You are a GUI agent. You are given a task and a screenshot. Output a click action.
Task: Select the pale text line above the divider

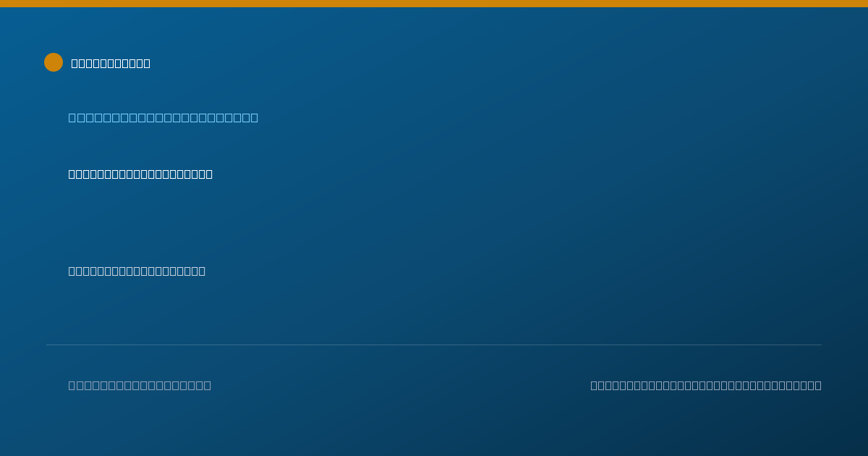[x=137, y=271]
